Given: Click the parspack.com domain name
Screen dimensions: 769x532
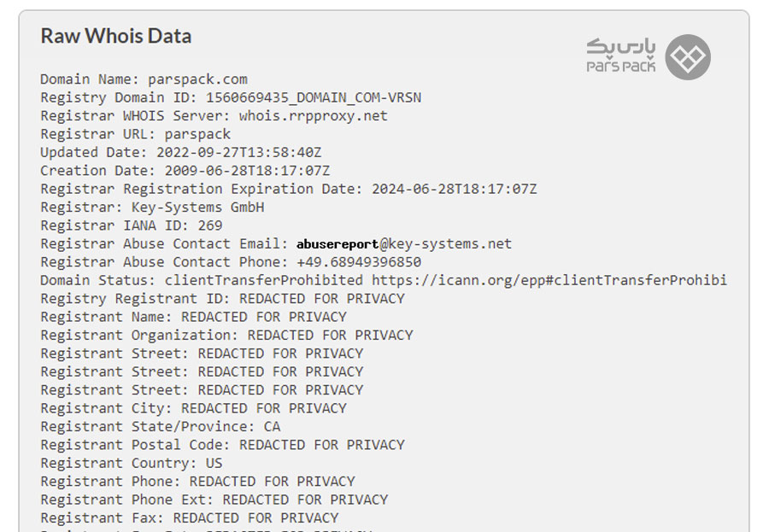Looking at the screenshot, I should (x=197, y=79).
